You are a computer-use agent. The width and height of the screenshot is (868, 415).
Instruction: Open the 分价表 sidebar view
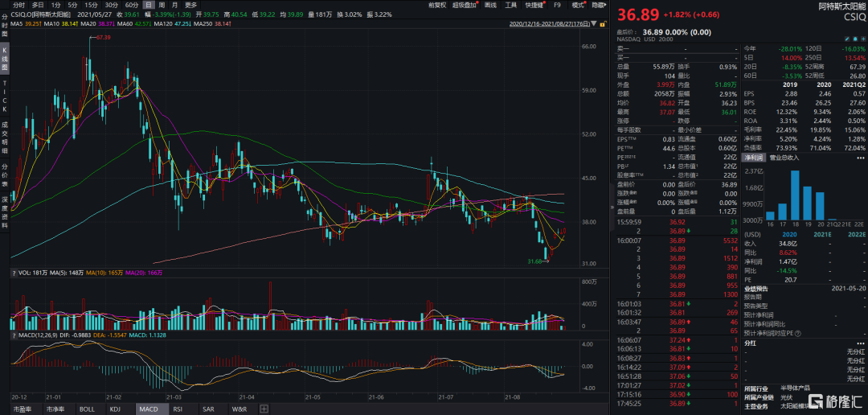click(x=5, y=176)
